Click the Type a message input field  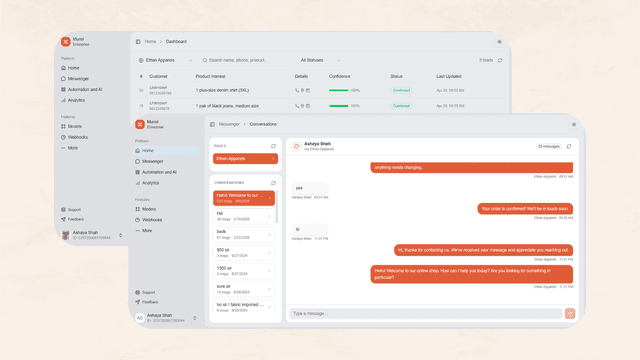point(426,313)
